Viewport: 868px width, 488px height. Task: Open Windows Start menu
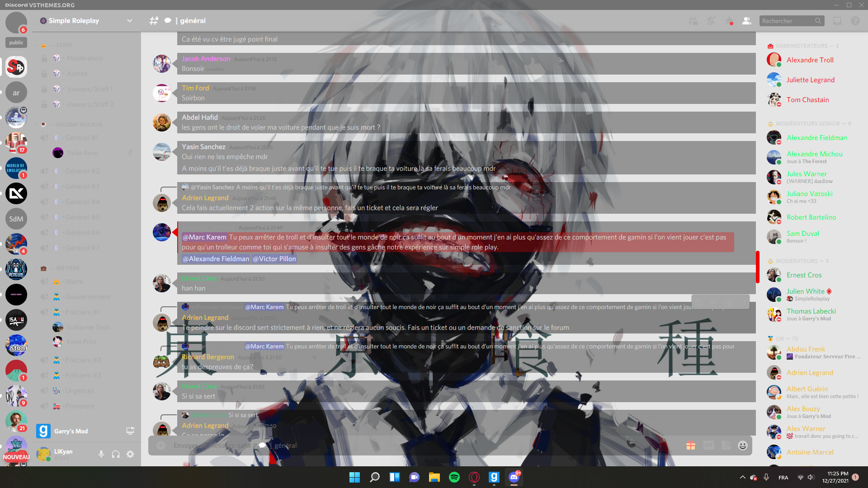pos(355,477)
